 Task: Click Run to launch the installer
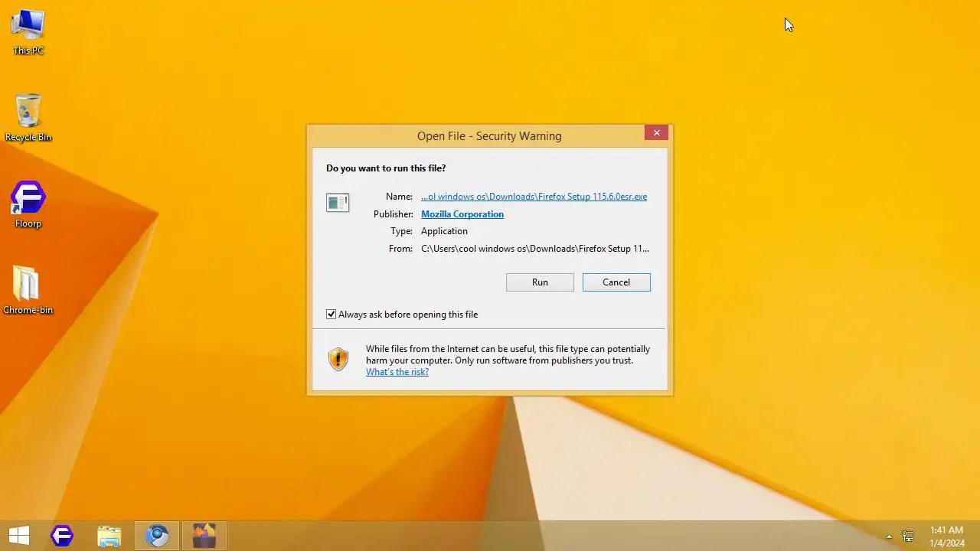tap(540, 282)
